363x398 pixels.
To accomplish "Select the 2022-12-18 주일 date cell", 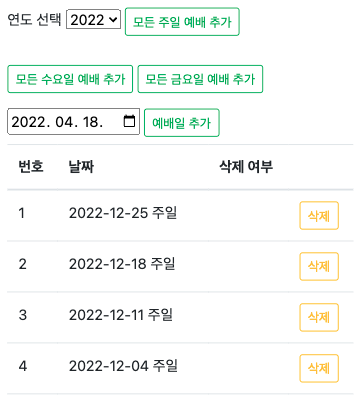I will tap(122, 264).
